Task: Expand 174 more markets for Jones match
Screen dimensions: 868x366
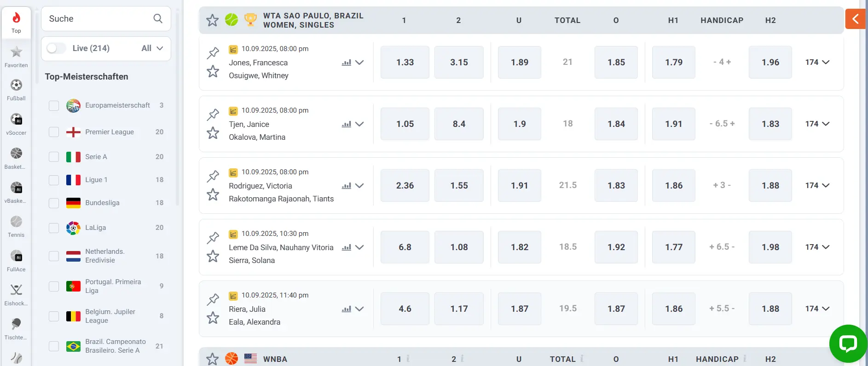Action: [817, 62]
